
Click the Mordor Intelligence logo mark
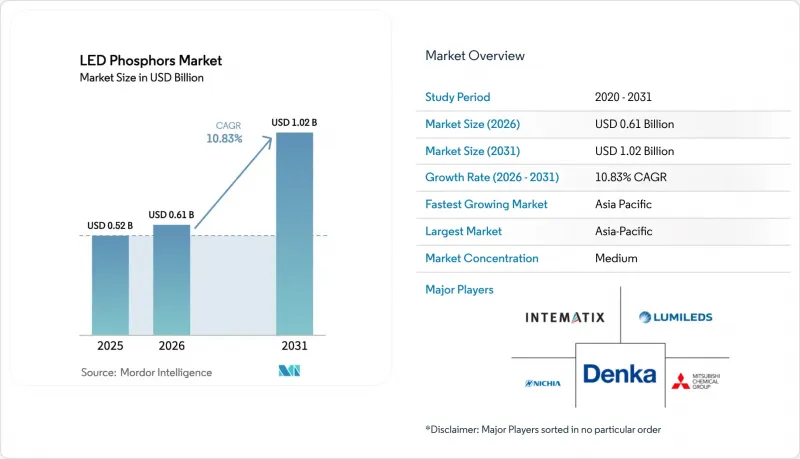click(x=289, y=371)
